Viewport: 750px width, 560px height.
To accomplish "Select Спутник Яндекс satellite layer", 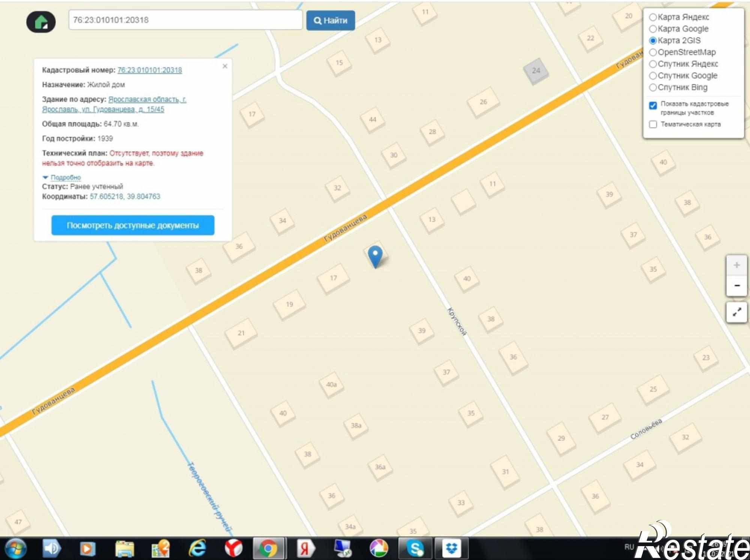I will [653, 64].
